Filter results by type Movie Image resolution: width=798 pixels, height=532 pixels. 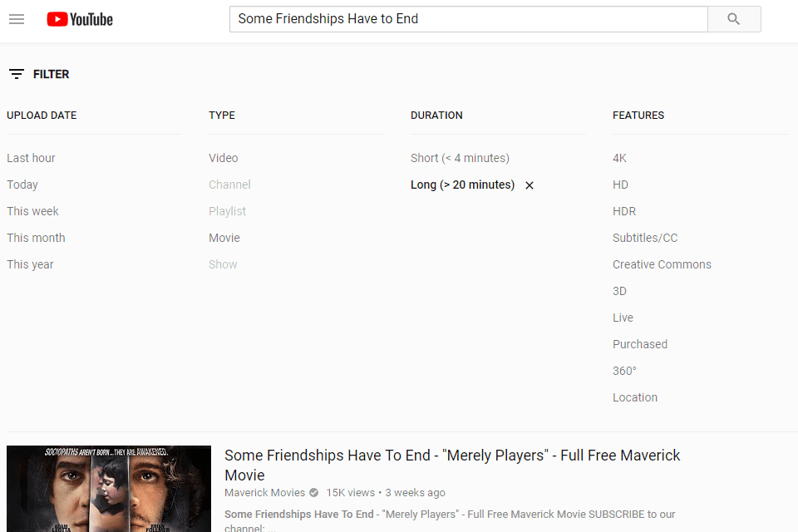click(224, 238)
